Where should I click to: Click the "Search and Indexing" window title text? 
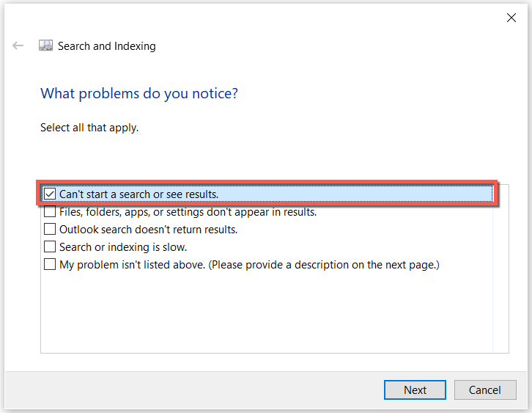107,45
